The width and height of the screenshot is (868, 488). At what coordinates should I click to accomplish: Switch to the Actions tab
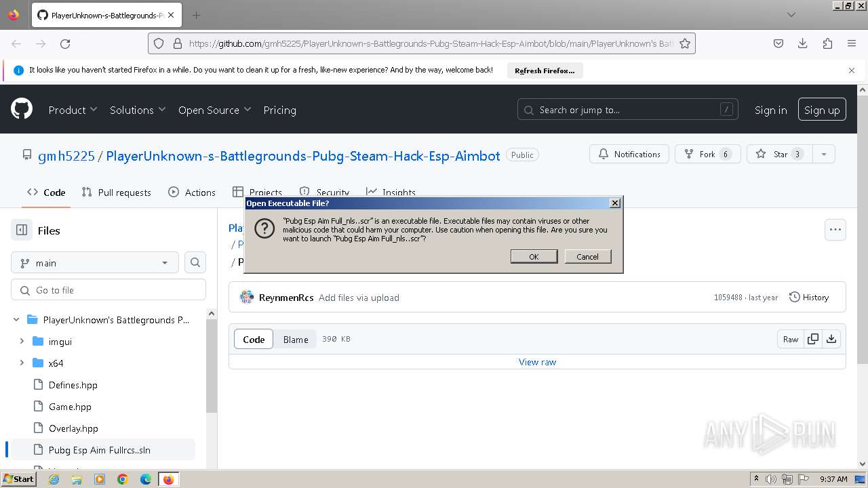pyautogui.click(x=192, y=192)
